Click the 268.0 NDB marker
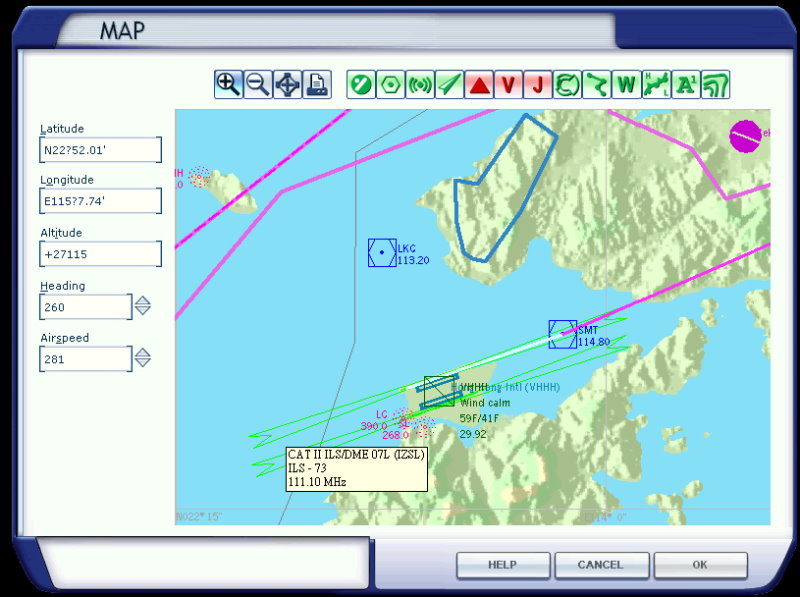The width and height of the screenshot is (800, 597). tap(424, 428)
